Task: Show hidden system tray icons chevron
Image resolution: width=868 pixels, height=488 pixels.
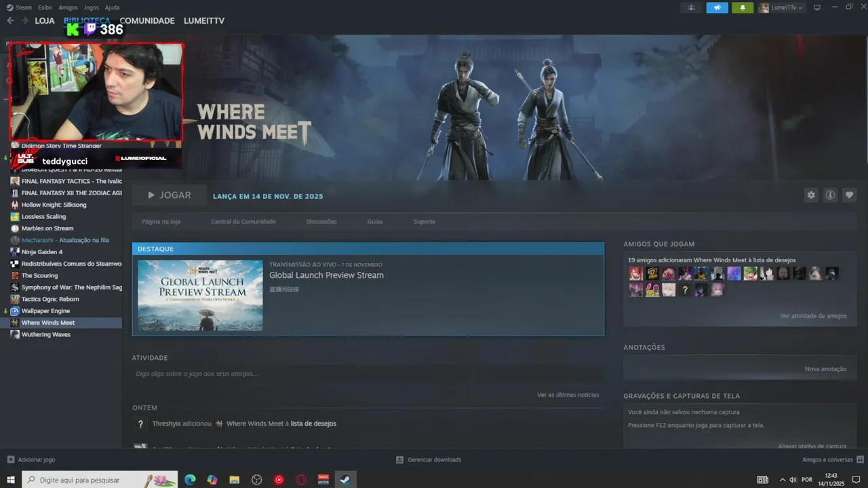Action: pyautogui.click(x=782, y=480)
